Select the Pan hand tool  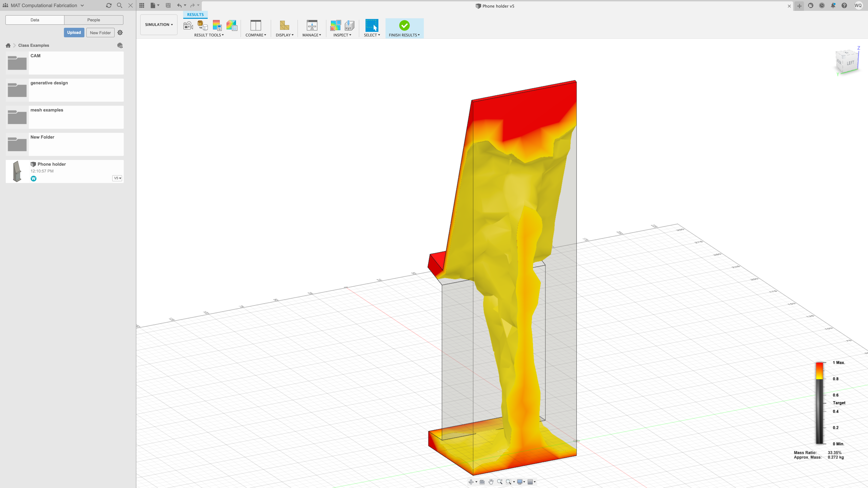491,482
